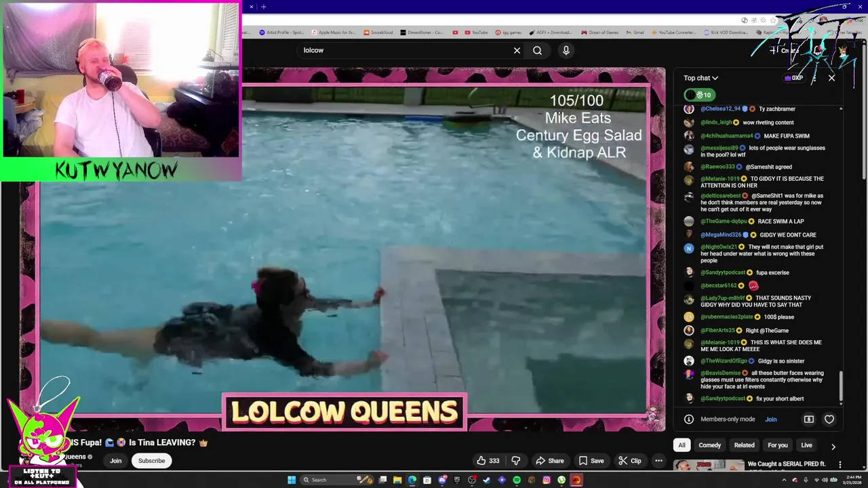Open Microsoft Edge from taskbar

(412, 480)
